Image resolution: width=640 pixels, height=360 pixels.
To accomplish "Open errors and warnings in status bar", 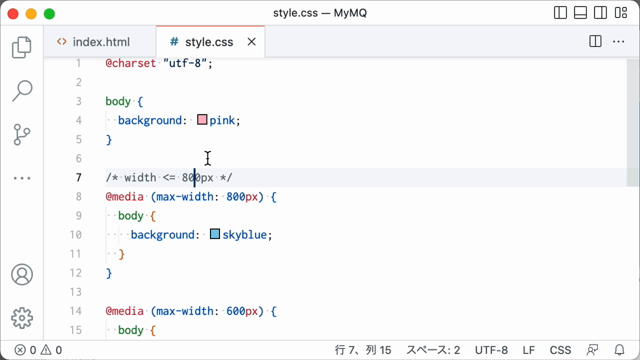I will tap(38, 350).
